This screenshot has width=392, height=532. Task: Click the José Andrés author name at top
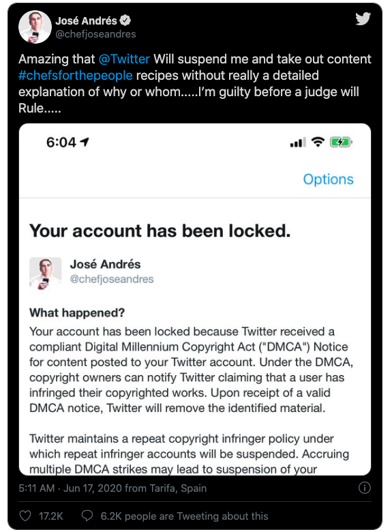(x=86, y=21)
